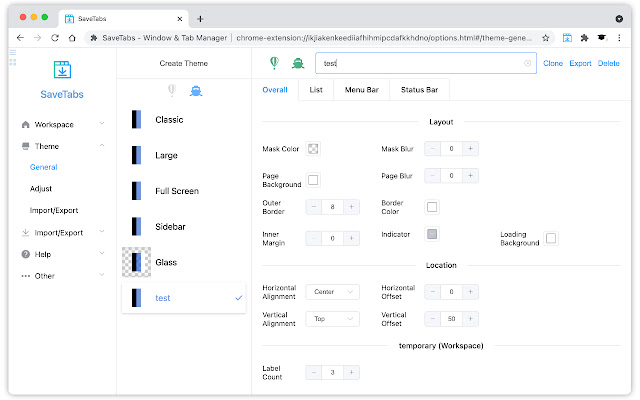Select the test theme

[184, 298]
